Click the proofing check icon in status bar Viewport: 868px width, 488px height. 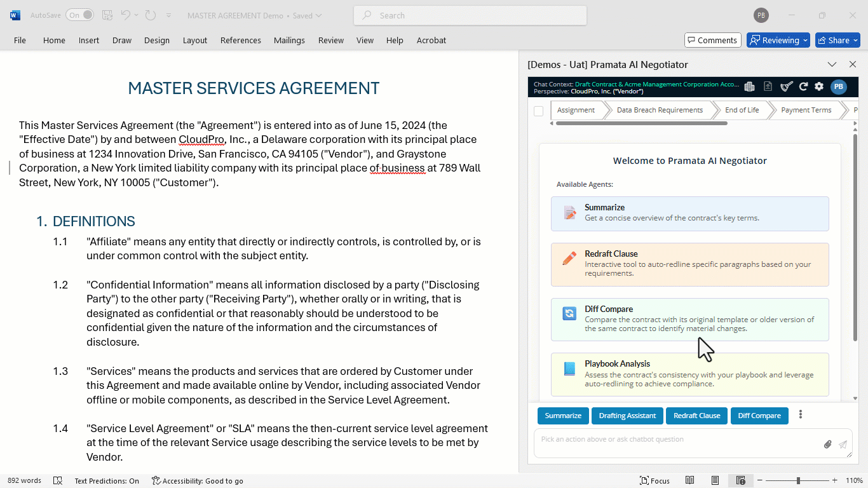point(58,481)
